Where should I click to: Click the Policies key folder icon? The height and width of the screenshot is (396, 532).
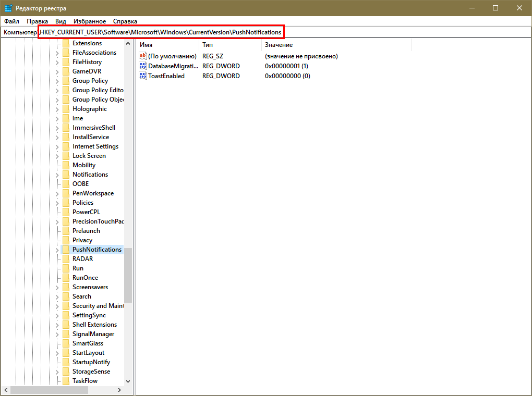[x=66, y=203]
